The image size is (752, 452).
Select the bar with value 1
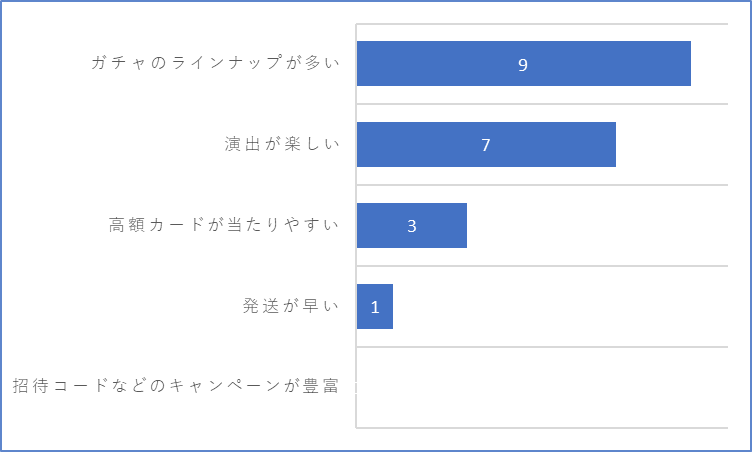pyautogui.click(x=375, y=307)
